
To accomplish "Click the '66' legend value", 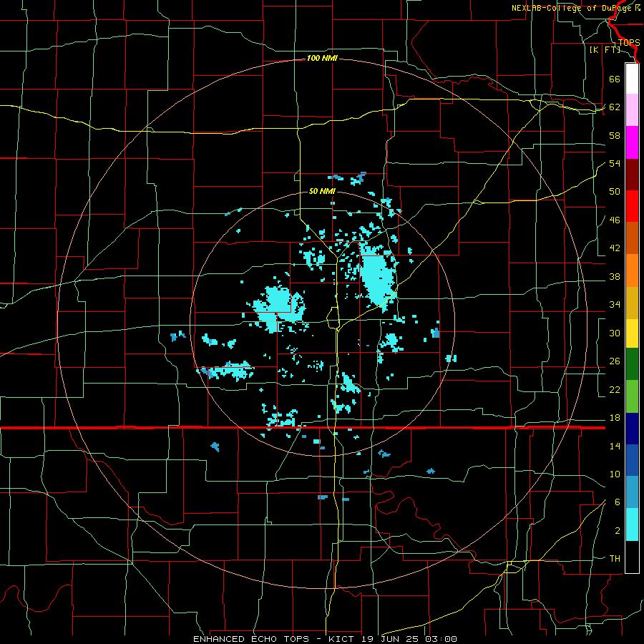I will coord(615,79).
